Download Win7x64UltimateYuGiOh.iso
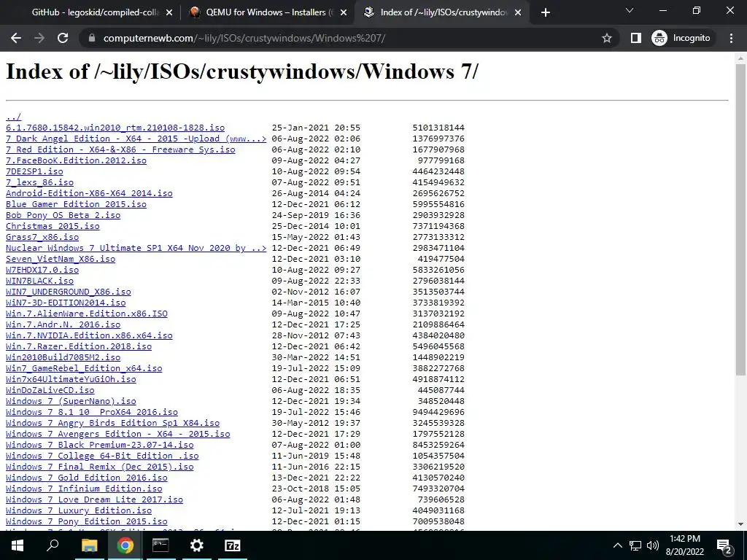This screenshot has width=747, height=560. point(71,379)
